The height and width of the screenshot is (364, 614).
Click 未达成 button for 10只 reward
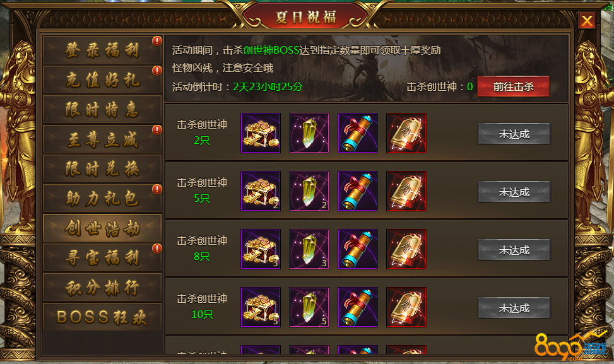coord(514,308)
